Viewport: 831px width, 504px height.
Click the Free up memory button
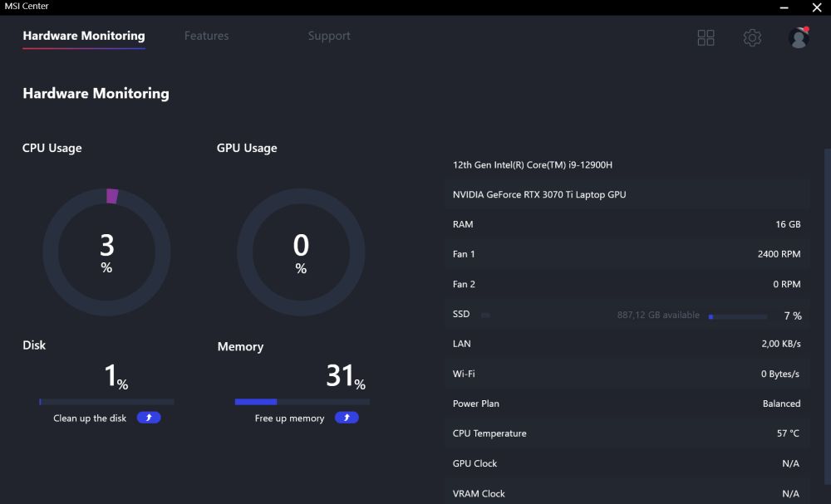pos(347,418)
